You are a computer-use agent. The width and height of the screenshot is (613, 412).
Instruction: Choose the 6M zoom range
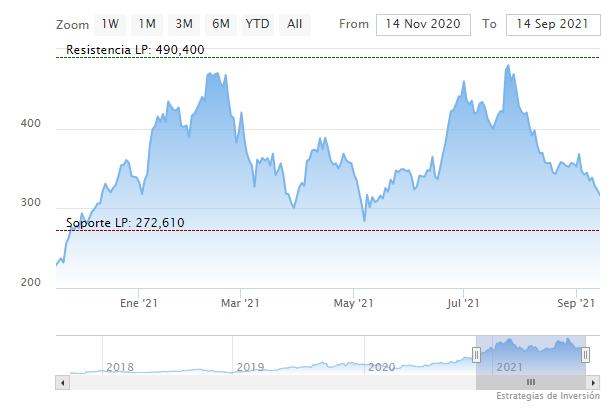coord(220,23)
